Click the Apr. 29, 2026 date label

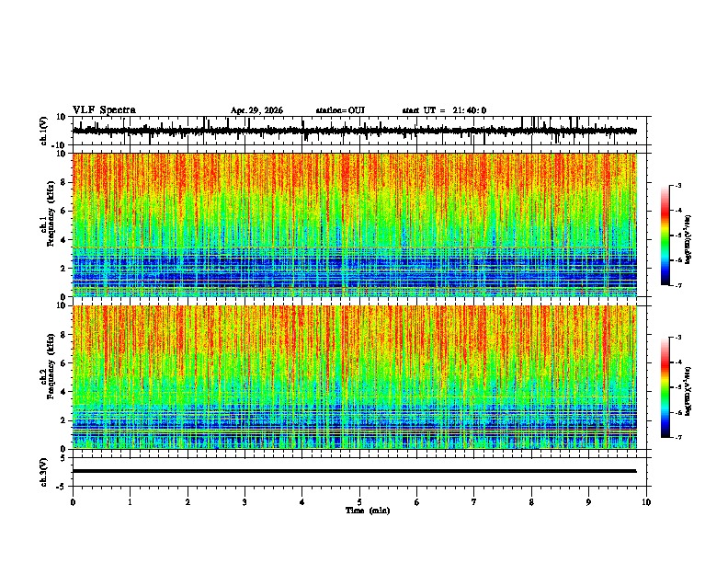pyautogui.click(x=256, y=110)
